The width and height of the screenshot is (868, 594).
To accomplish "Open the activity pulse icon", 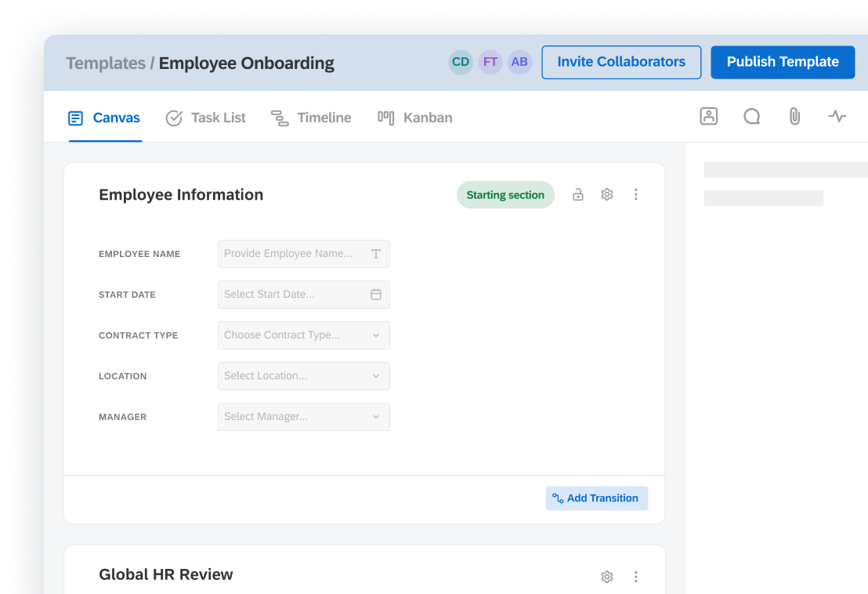I will pyautogui.click(x=837, y=117).
